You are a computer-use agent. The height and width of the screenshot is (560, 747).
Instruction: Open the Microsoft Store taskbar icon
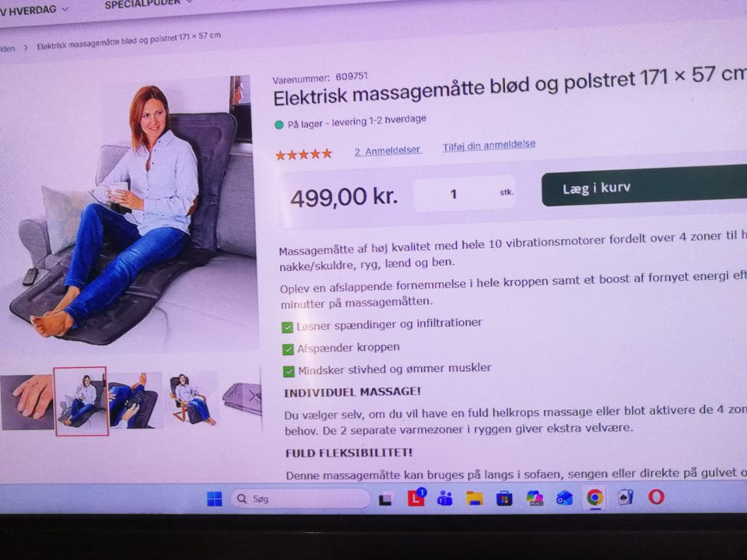click(x=504, y=499)
